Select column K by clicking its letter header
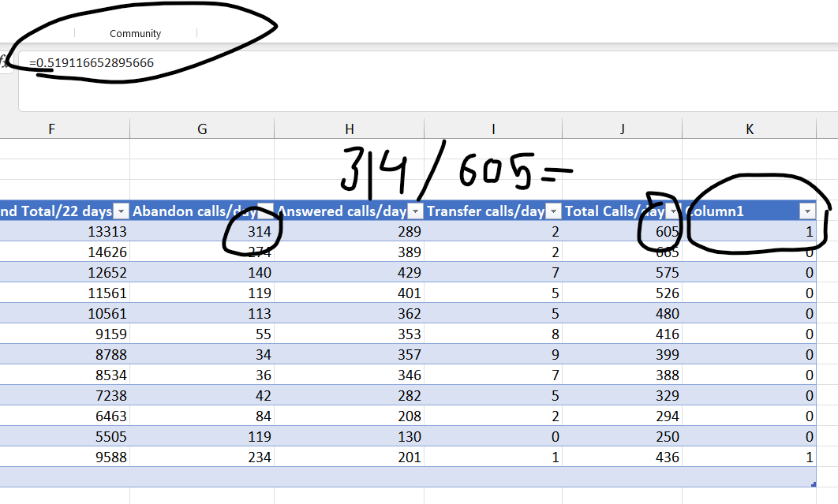Viewport: 838px width, 504px height. (x=749, y=128)
